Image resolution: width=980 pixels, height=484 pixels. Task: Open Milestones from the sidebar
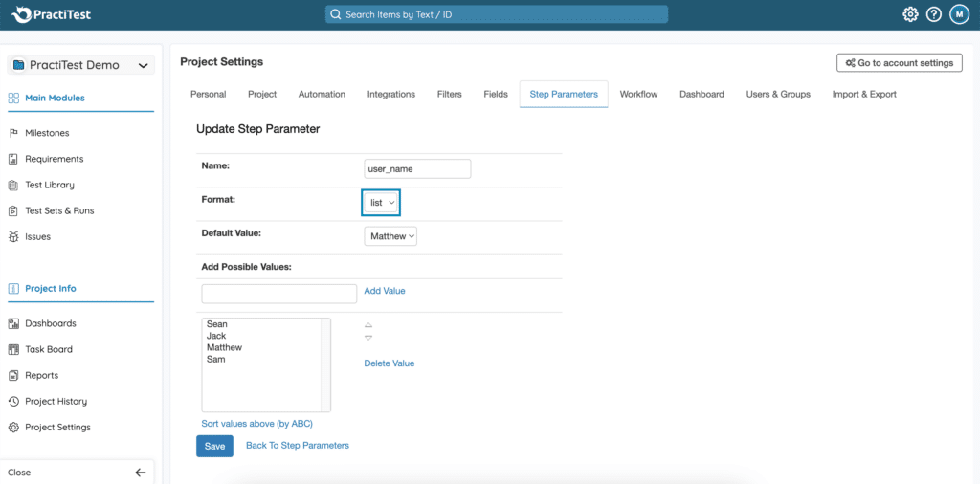point(47,133)
